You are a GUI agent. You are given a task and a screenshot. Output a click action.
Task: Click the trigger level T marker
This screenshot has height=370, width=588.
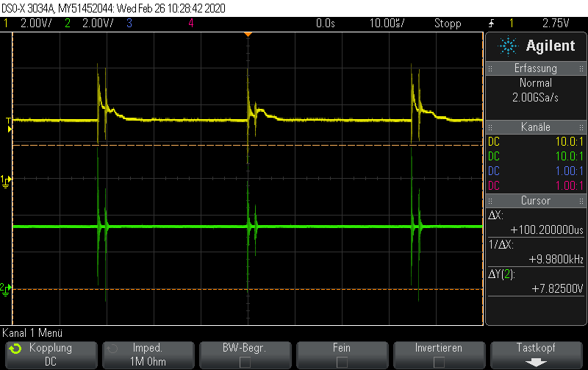(9, 121)
